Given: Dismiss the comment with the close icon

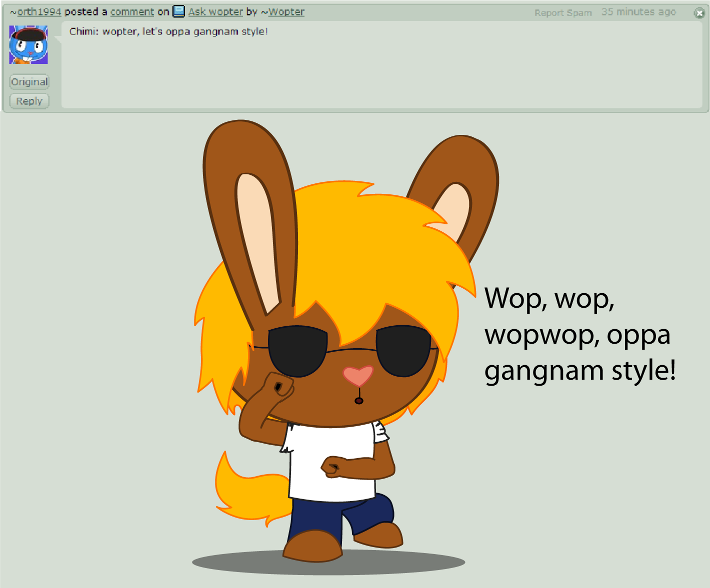Looking at the screenshot, I should [x=699, y=13].
